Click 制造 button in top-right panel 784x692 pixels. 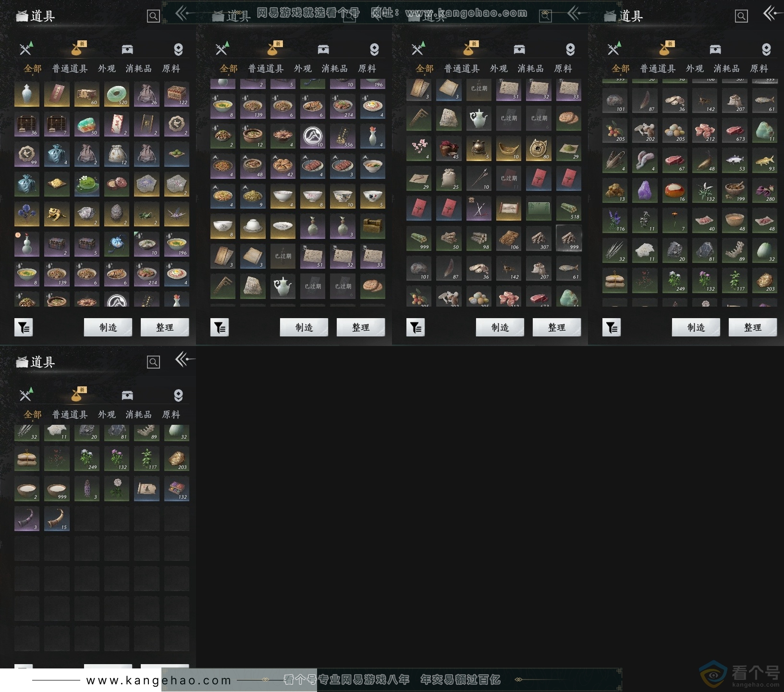[x=696, y=327]
